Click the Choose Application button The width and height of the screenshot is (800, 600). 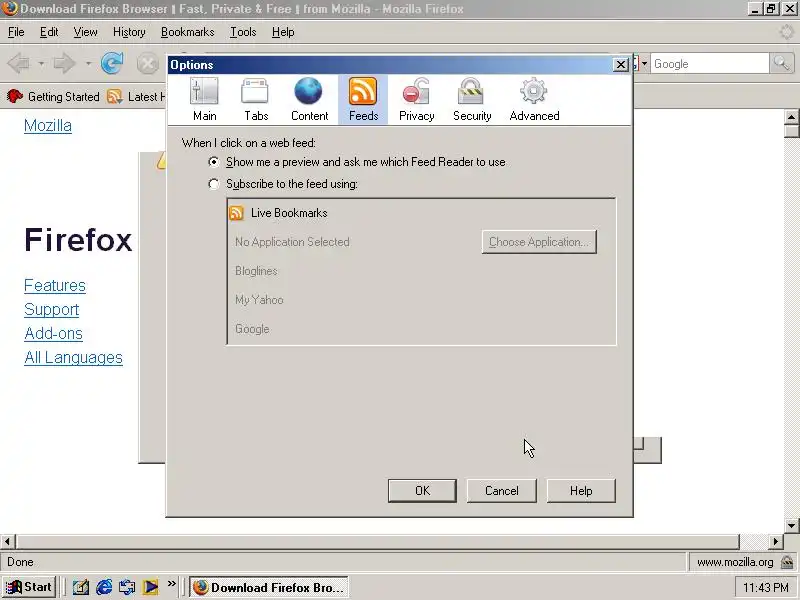(539, 242)
